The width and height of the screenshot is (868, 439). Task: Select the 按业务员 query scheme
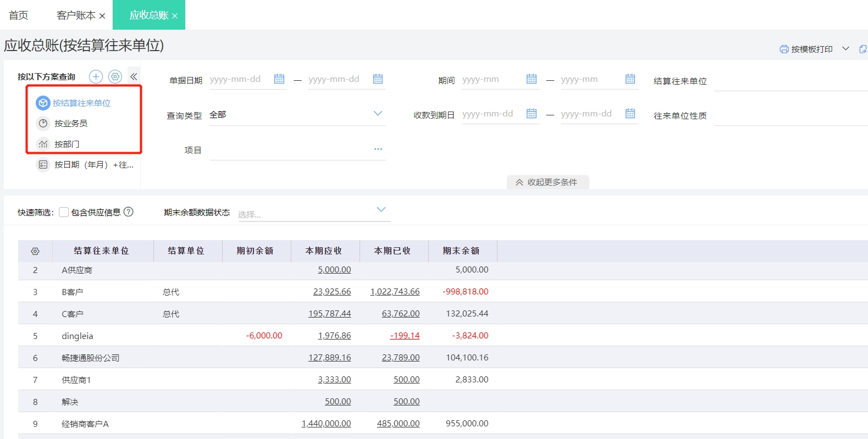pyautogui.click(x=71, y=124)
